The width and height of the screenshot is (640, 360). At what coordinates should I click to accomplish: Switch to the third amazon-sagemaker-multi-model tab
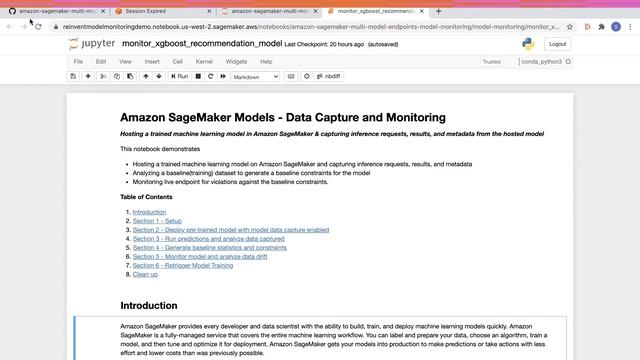click(x=269, y=11)
